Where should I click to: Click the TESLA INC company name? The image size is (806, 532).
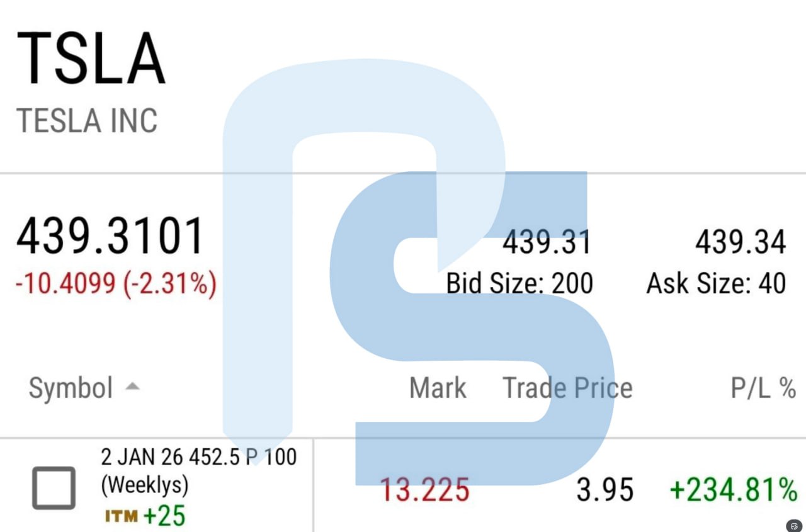[x=87, y=120]
